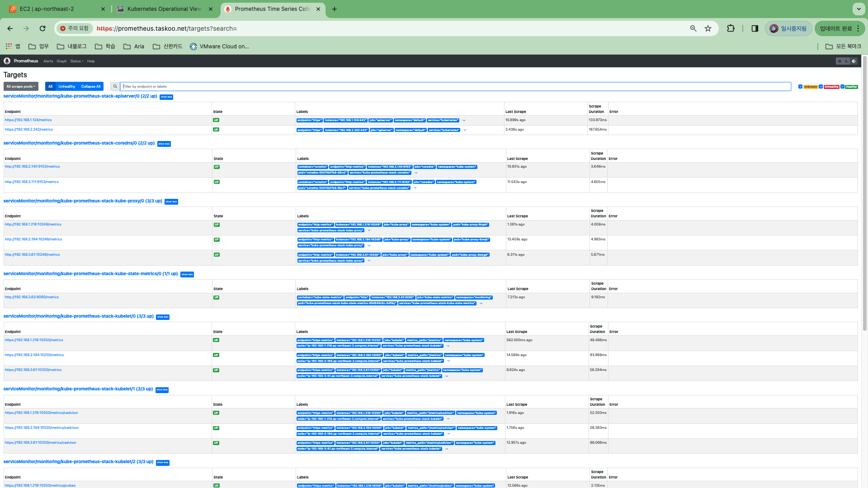
Task: Click the Prometheus logo icon
Action: point(7,61)
